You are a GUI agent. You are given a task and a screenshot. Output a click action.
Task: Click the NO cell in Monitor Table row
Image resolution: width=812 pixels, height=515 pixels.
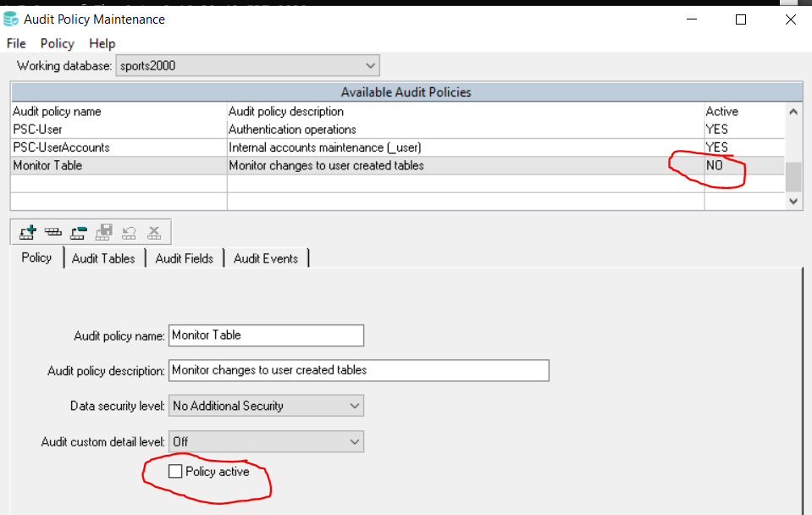coord(744,165)
